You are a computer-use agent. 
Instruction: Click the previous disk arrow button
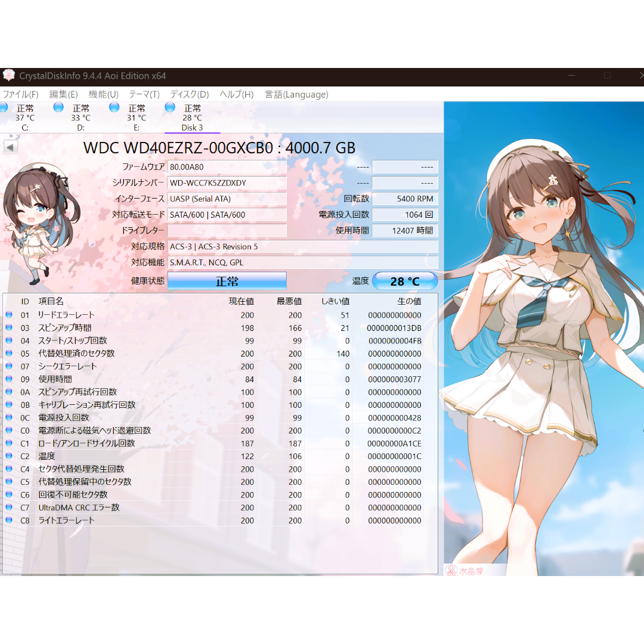click(10, 147)
